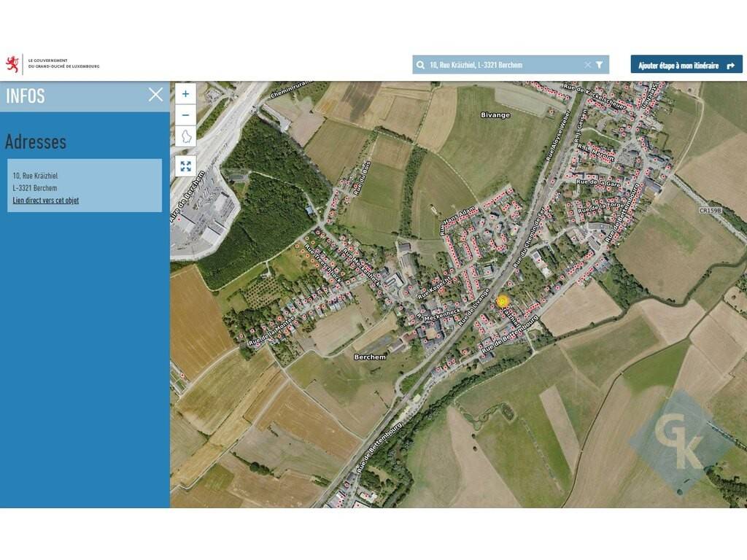Select the yellow location marker on map

(502, 300)
